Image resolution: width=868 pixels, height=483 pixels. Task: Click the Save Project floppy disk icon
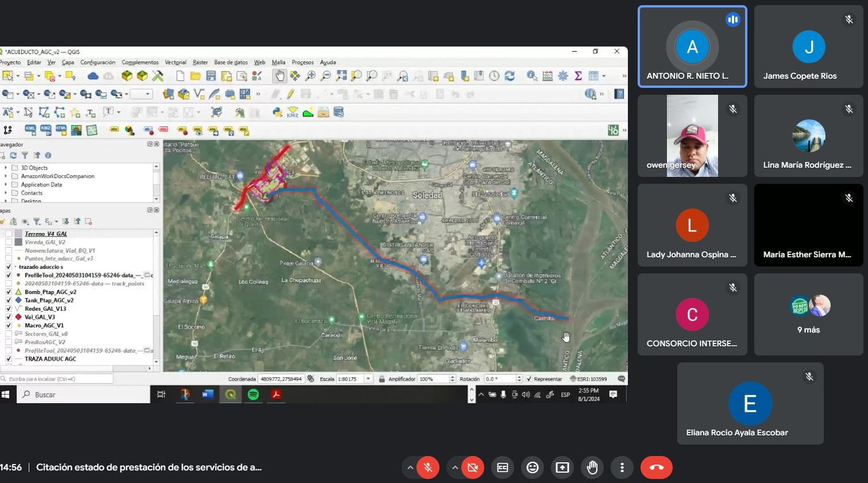(x=211, y=76)
